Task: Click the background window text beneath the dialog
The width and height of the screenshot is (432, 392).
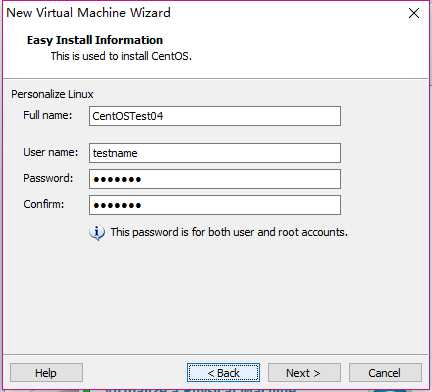Action: click(x=200, y=390)
